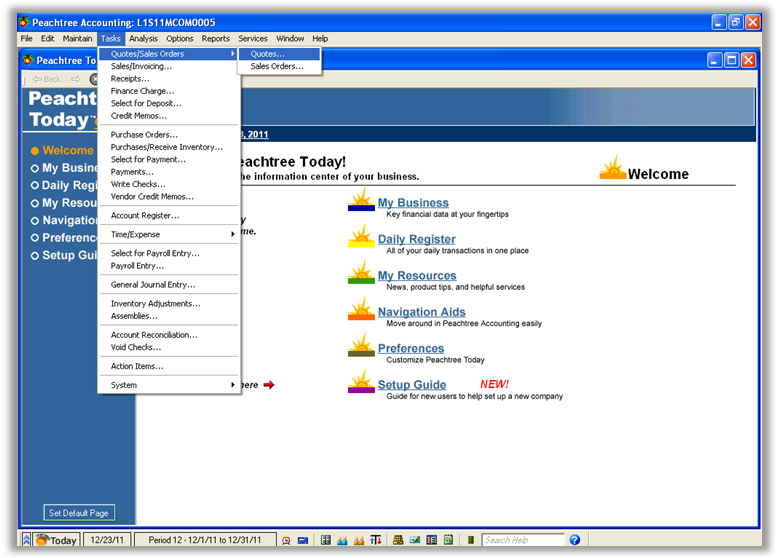The height and width of the screenshot is (558, 779).
Task: Select Void Checks... menu item
Action: [x=169, y=347]
